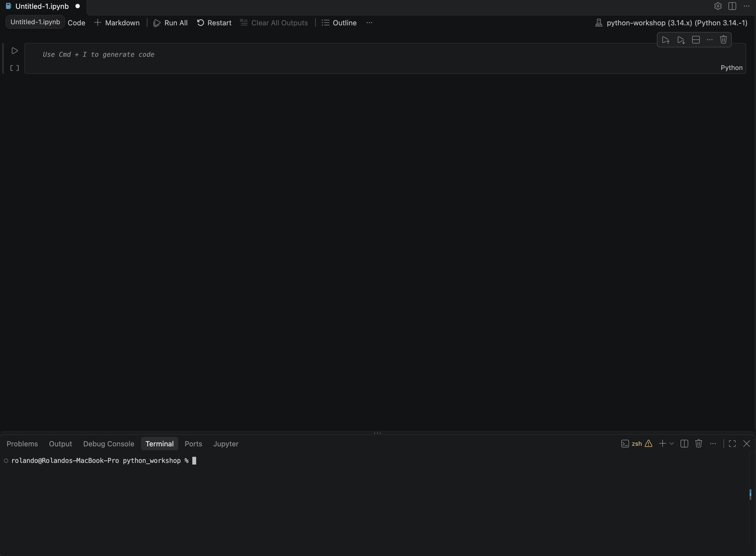This screenshot has width=756, height=556.
Task: Delete the cell with trash icon
Action: (x=723, y=40)
